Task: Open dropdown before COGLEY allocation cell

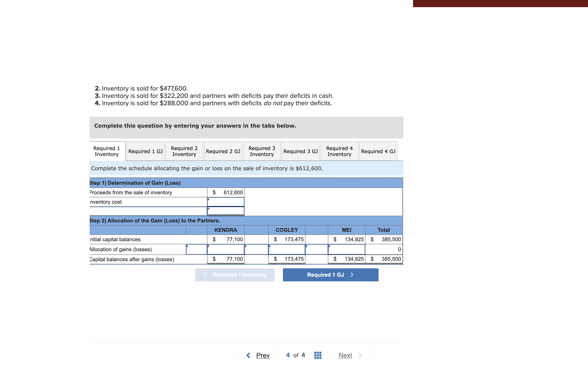Action: click(x=256, y=249)
